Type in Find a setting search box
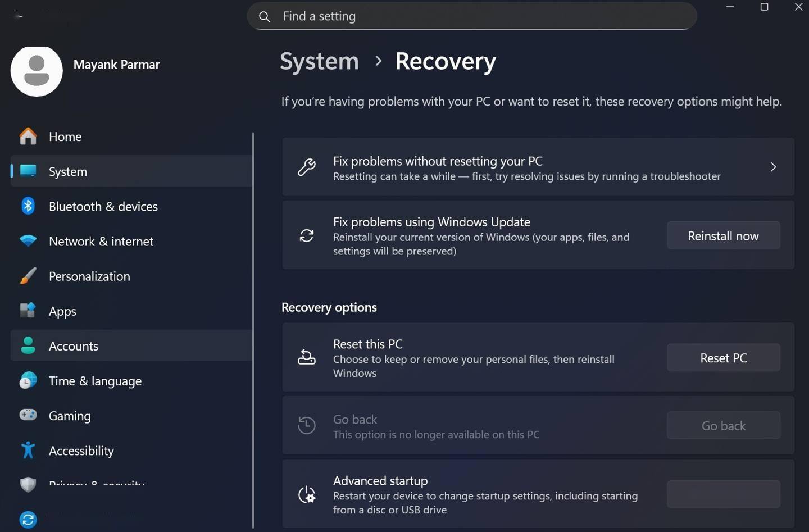This screenshot has width=809, height=532. coord(472,16)
